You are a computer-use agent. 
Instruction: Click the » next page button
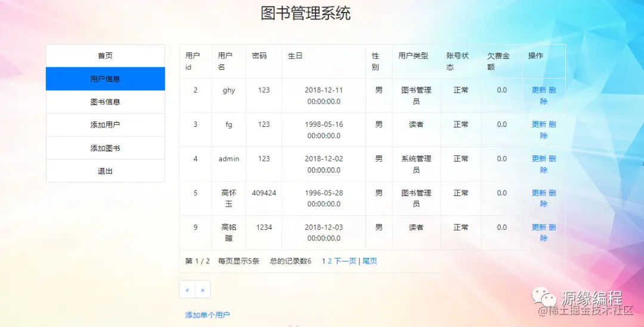click(203, 289)
